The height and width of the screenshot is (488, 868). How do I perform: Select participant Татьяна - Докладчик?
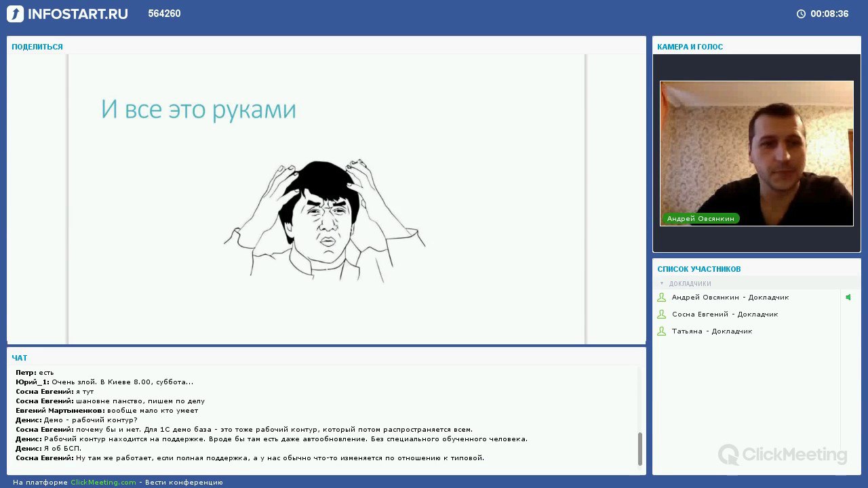pos(712,331)
